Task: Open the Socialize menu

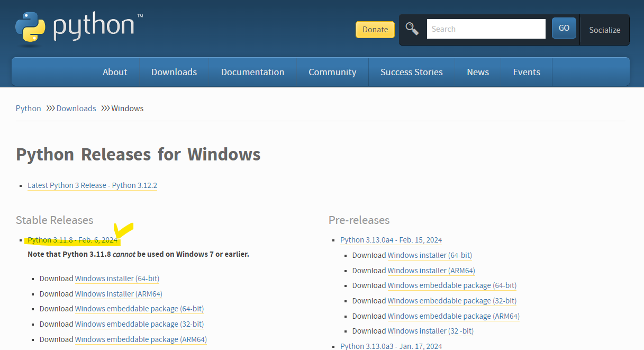Action: coord(604,30)
